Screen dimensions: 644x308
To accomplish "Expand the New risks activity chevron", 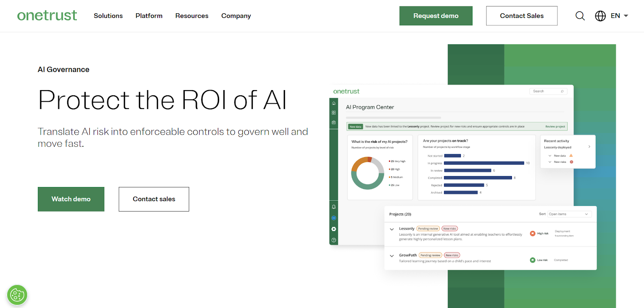I will 550,162.
